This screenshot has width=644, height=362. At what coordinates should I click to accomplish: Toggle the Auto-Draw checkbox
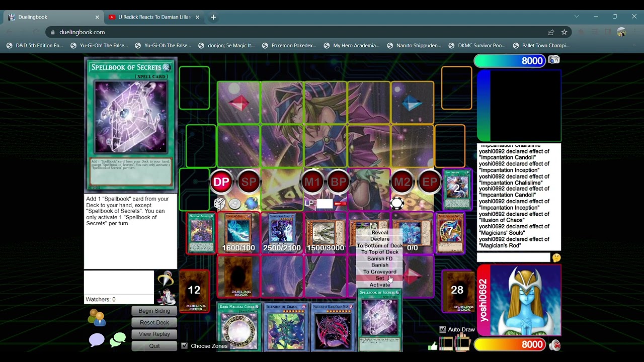443,330
